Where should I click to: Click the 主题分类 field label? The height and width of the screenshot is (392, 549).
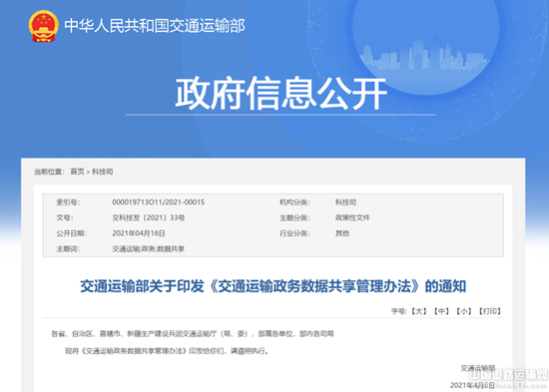294,217
